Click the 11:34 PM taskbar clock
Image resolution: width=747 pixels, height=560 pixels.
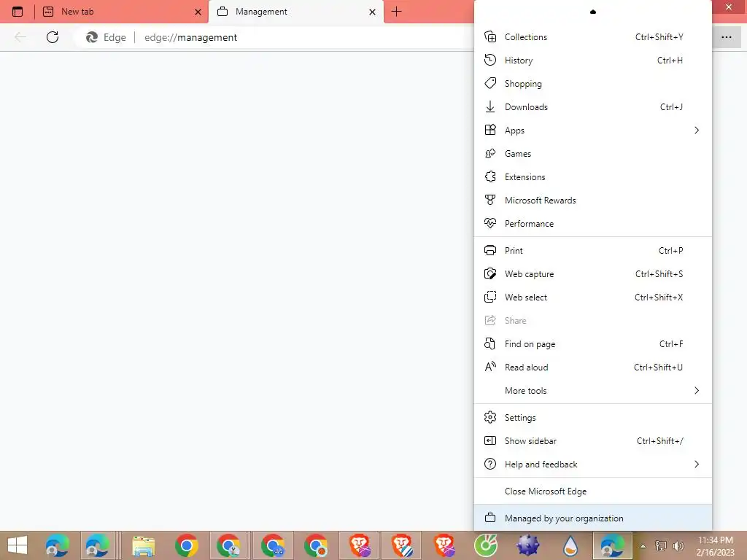pyautogui.click(x=716, y=546)
